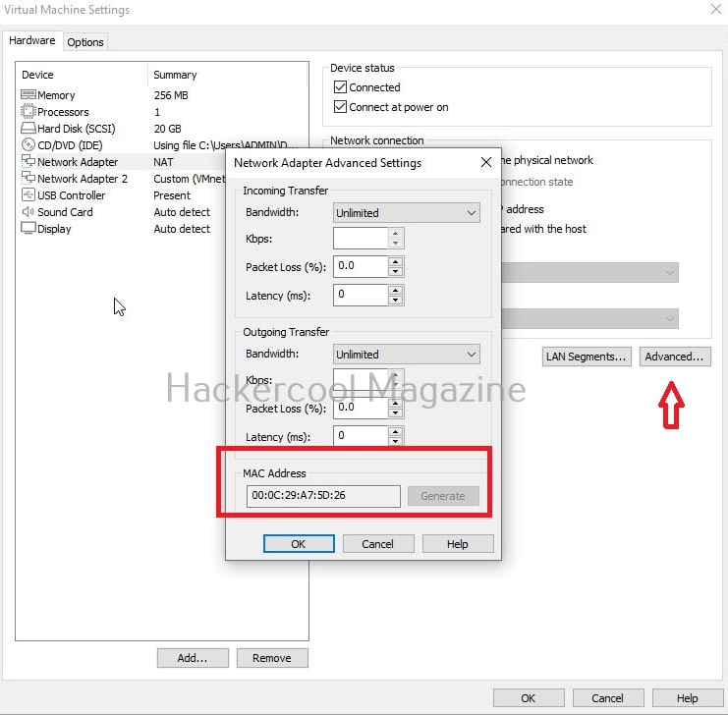Select the Sound Card icon
The image size is (728, 715).
28,212
